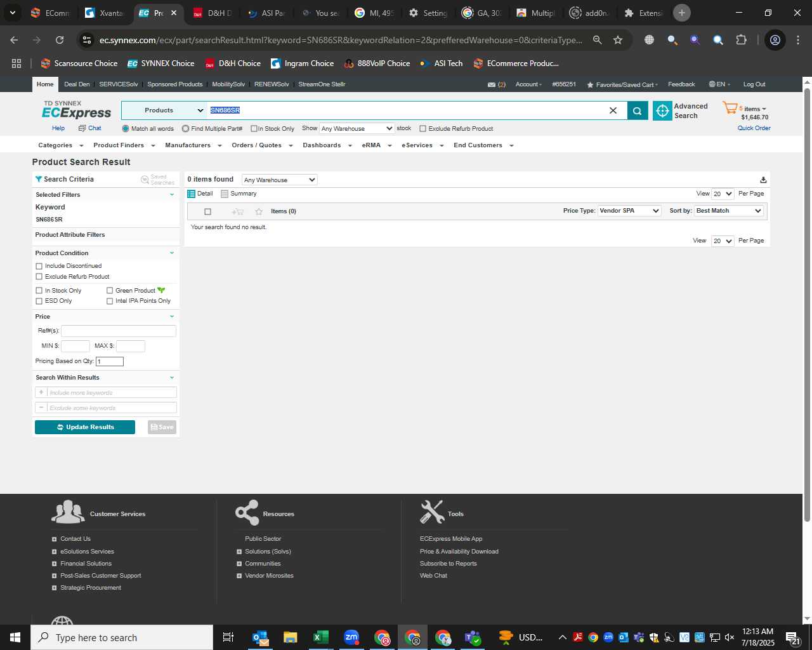This screenshot has height=650, width=812.
Task: Click the export results download icon
Action: pyautogui.click(x=763, y=180)
